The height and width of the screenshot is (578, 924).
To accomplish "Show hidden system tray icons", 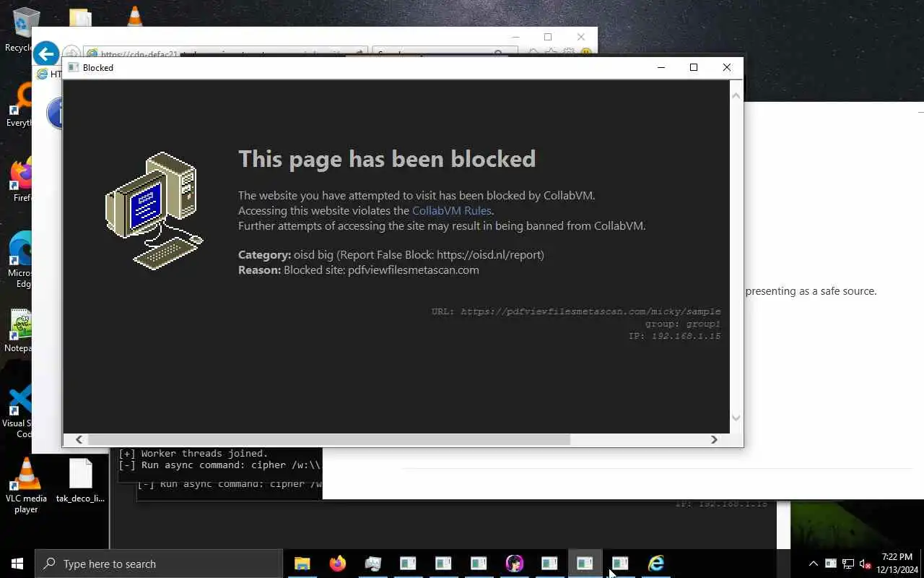I will pos(814,564).
